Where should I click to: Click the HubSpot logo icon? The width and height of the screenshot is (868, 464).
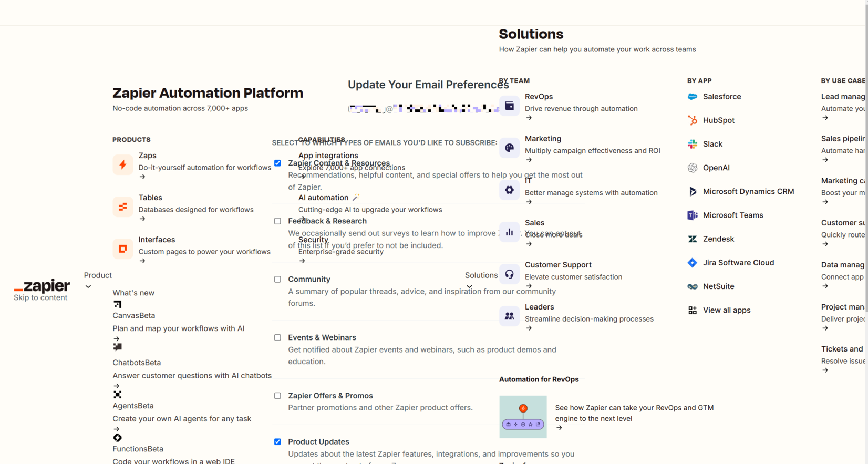(x=693, y=120)
